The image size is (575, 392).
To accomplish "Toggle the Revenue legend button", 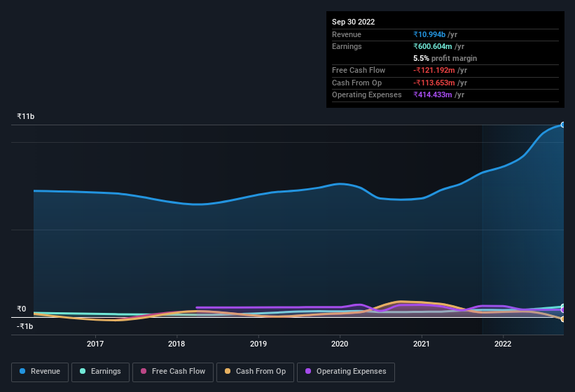I will point(40,372).
